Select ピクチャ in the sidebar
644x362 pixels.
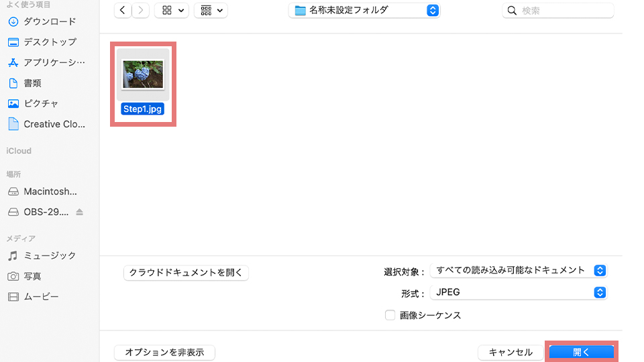34,103
